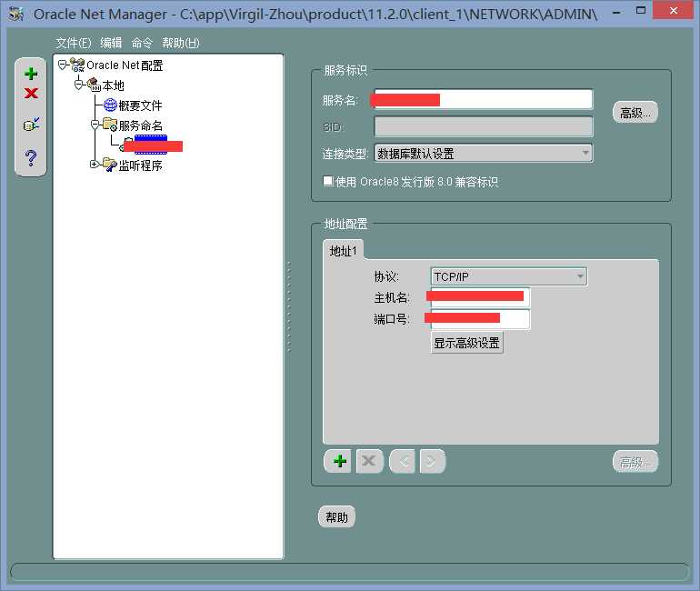Collapse the 本地 tree node
This screenshot has width=700, height=591.
[78, 85]
